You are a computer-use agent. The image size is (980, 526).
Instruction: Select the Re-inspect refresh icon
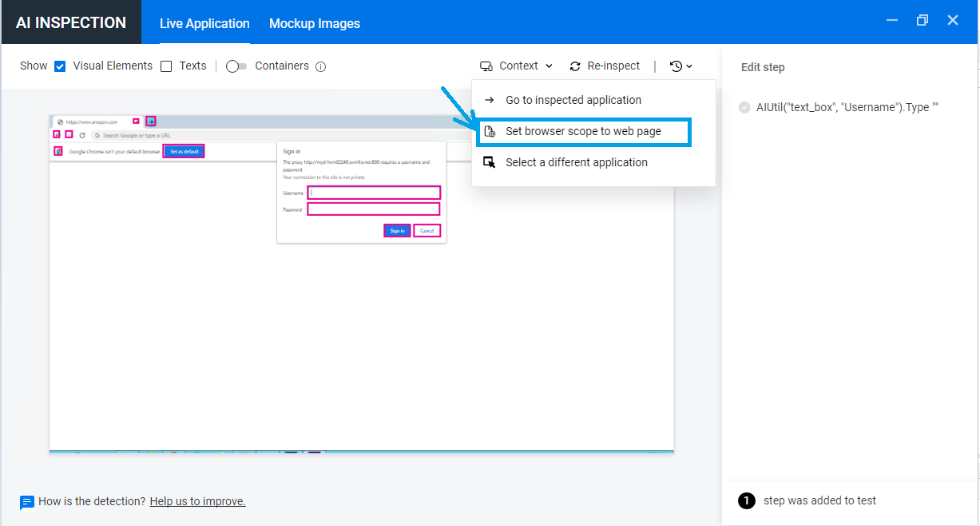point(575,66)
